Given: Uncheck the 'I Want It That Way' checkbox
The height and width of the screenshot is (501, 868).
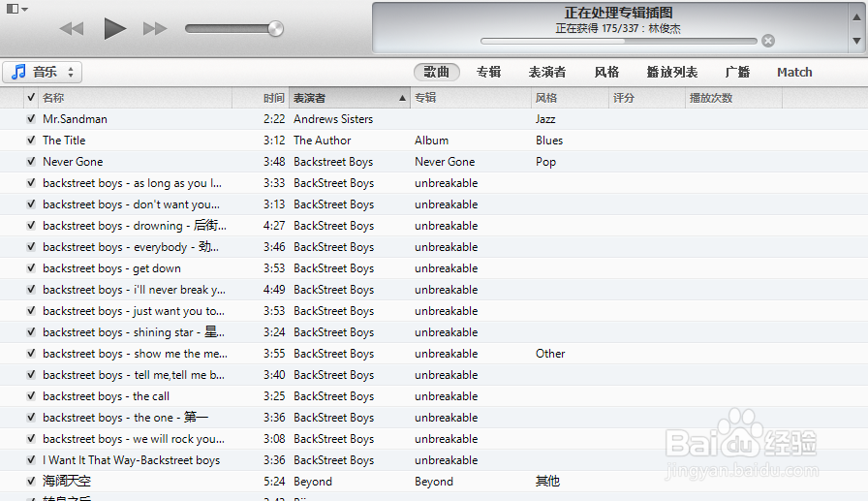Looking at the screenshot, I should (31, 460).
